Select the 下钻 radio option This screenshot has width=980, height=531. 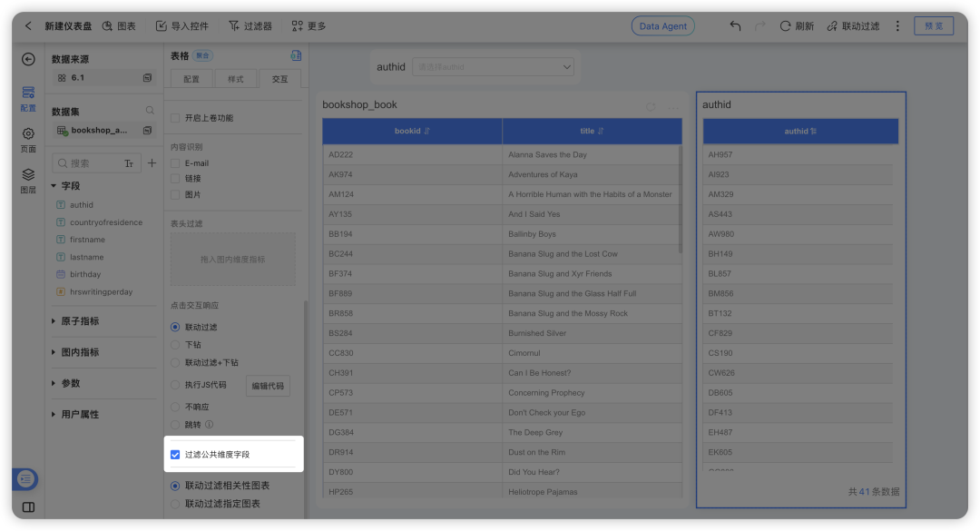point(176,345)
